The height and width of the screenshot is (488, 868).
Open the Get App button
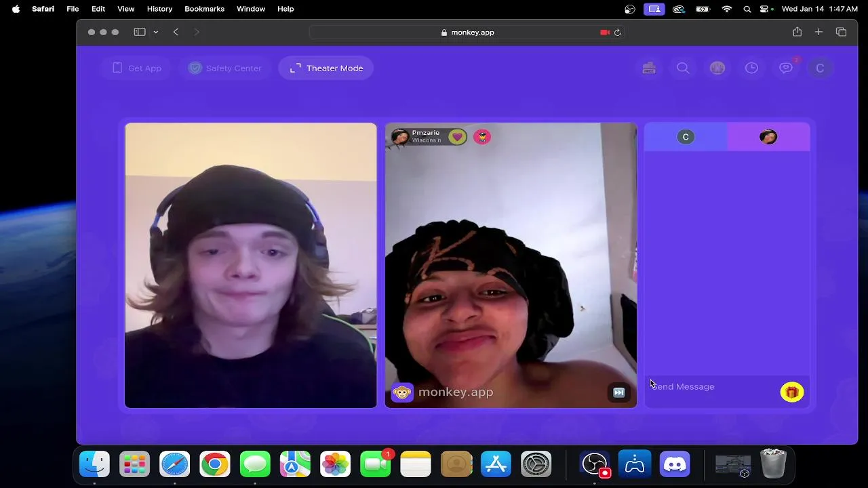point(136,68)
